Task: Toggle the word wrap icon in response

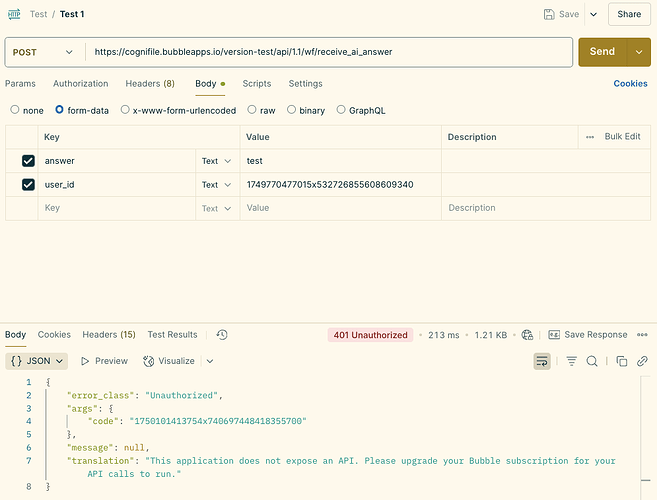Action: point(542,361)
